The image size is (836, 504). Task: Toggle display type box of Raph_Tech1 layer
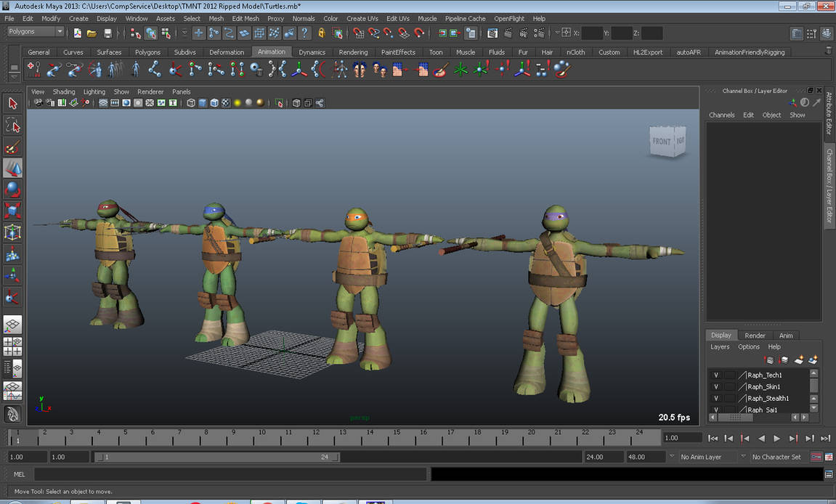pos(729,375)
